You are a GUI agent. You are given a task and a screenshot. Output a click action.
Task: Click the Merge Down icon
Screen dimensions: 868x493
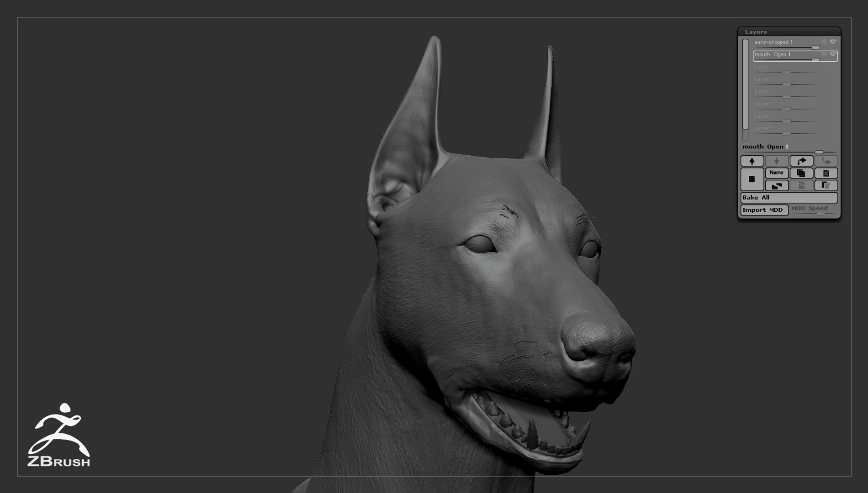(x=801, y=185)
